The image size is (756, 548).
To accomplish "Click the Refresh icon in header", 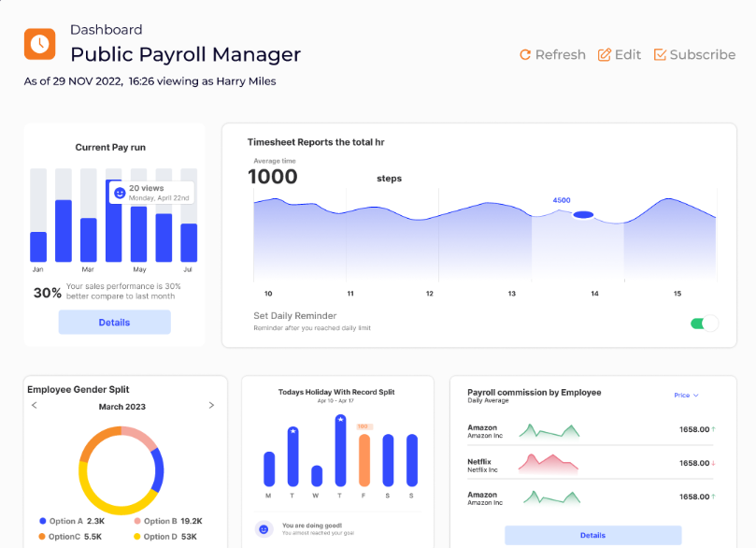I will click(x=525, y=55).
